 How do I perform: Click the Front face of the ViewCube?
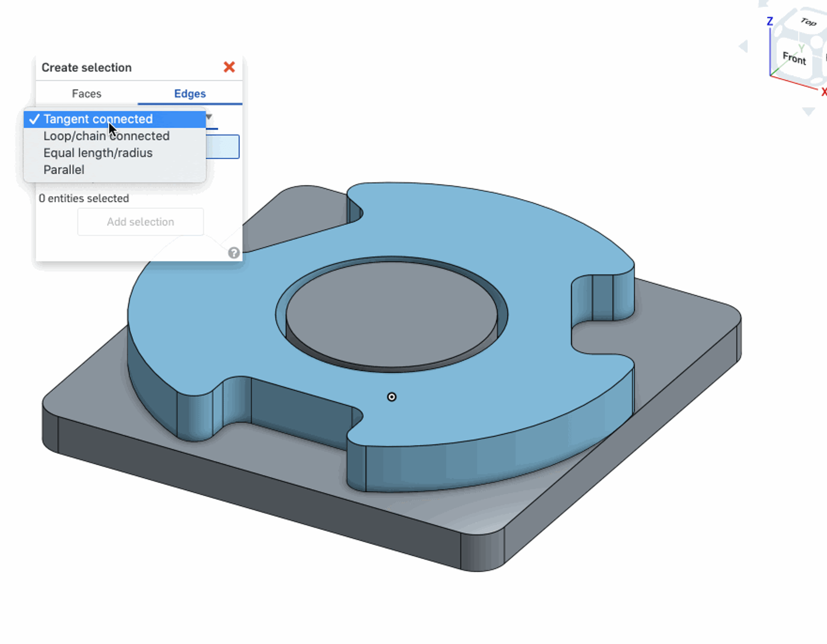tap(794, 58)
